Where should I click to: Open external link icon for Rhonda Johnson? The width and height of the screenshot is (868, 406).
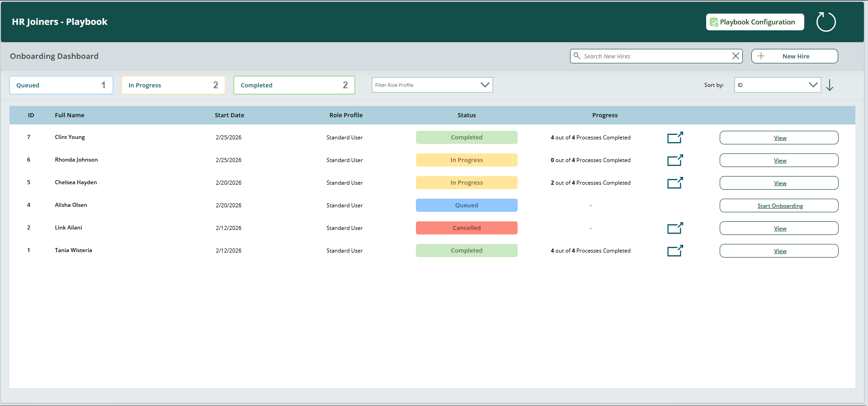click(675, 160)
